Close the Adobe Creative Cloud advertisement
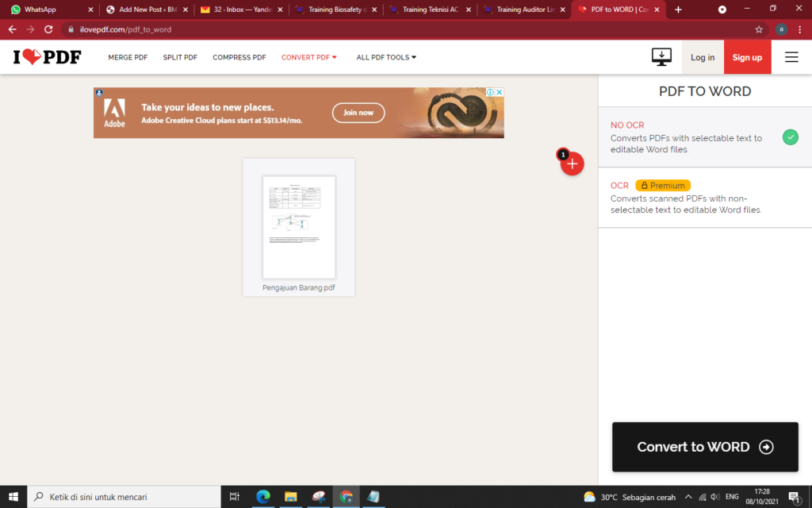This screenshot has width=812, height=508. click(x=500, y=92)
